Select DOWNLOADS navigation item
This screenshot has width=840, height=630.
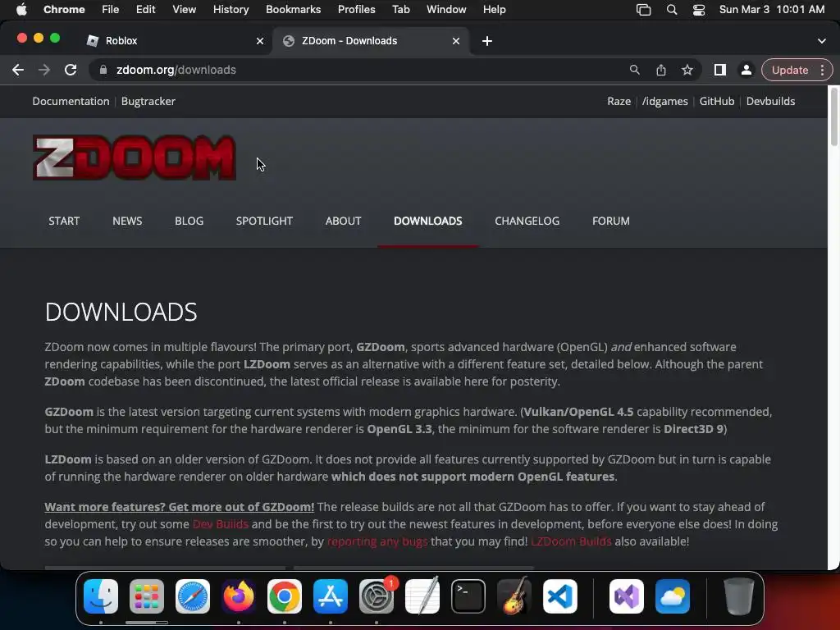point(427,221)
